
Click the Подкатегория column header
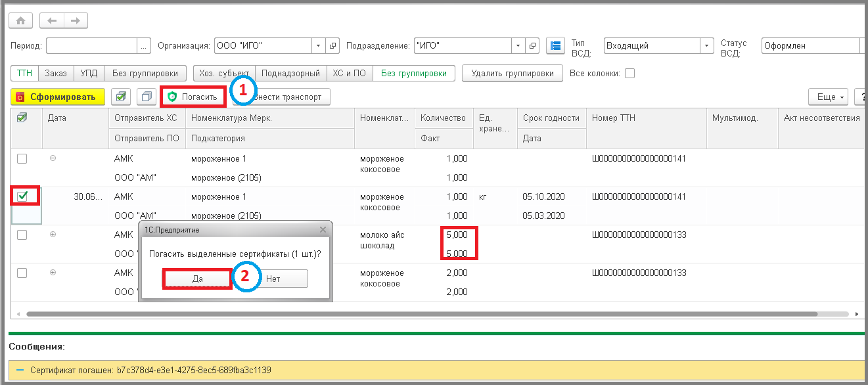click(x=269, y=139)
